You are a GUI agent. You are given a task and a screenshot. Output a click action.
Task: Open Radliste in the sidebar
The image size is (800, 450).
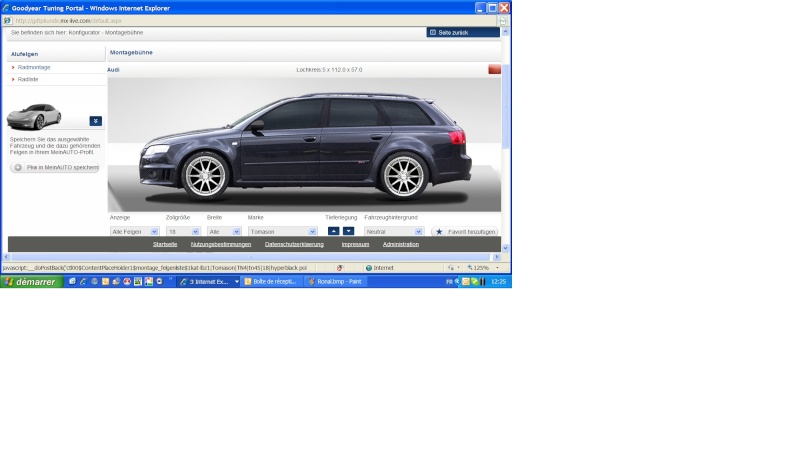(28, 80)
